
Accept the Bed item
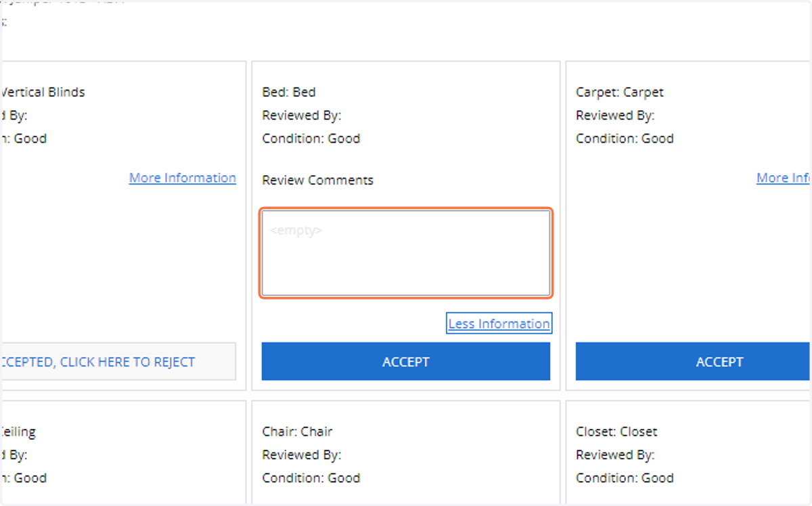pos(406,362)
